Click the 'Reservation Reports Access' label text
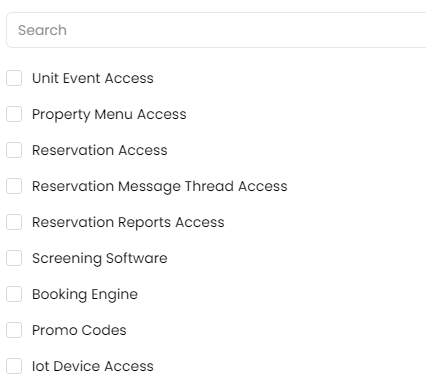This screenshot has height=382, width=426. coord(128,223)
